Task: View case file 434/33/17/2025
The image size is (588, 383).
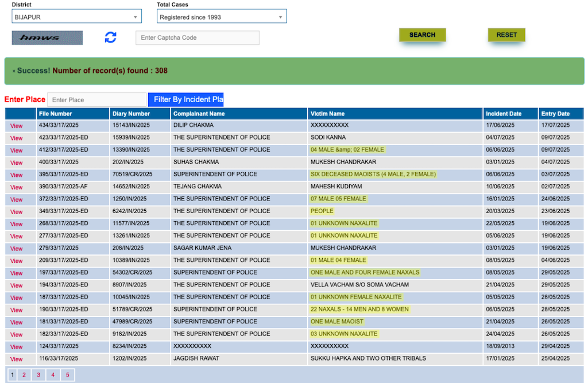Action: click(16, 126)
